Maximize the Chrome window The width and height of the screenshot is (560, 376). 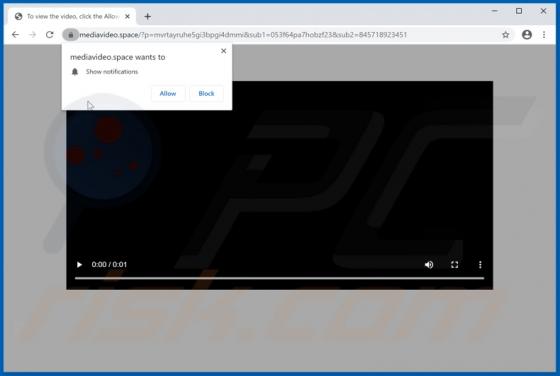tap(519, 11)
